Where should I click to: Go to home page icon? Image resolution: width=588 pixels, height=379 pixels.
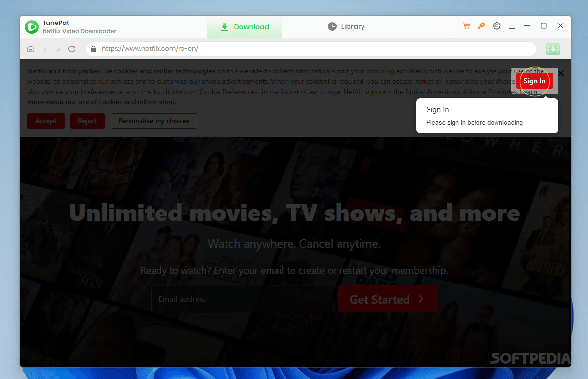coord(31,49)
